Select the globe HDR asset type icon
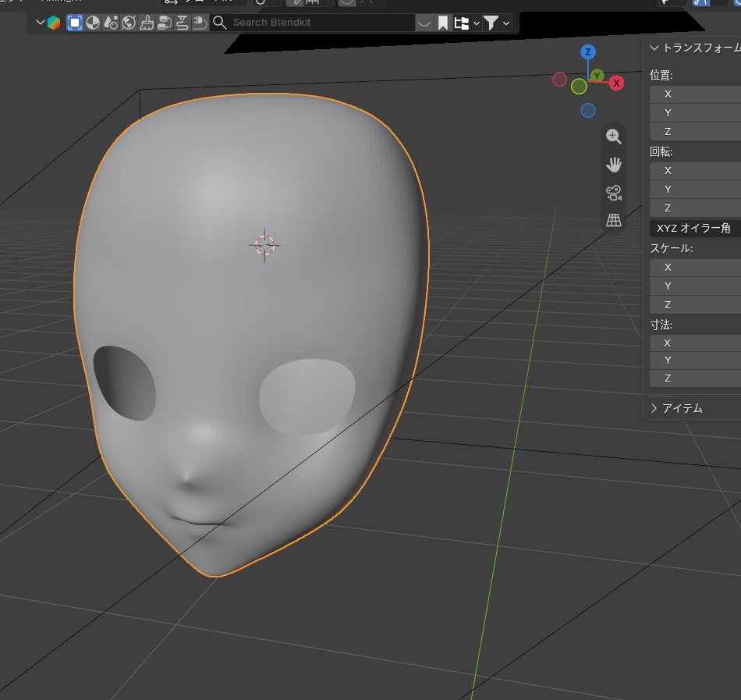Image resolution: width=741 pixels, height=700 pixels. click(129, 23)
